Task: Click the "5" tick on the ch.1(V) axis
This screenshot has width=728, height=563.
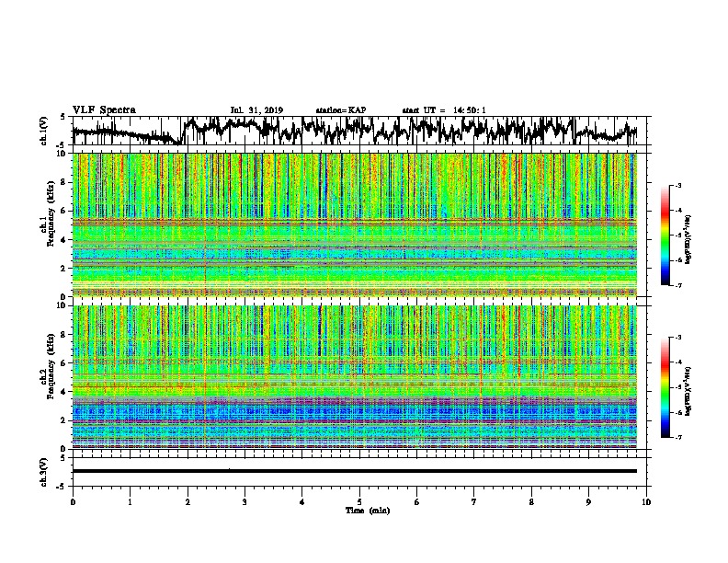Action: (x=63, y=117)
